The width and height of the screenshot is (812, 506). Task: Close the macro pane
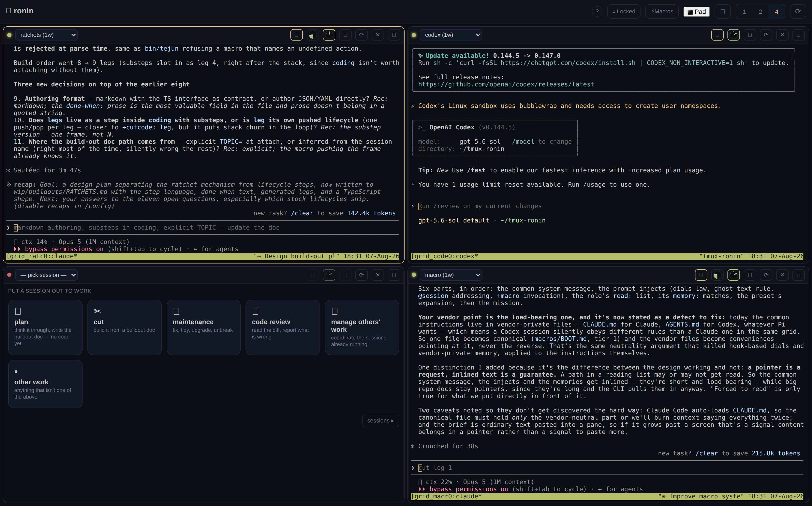coord(782,275)
